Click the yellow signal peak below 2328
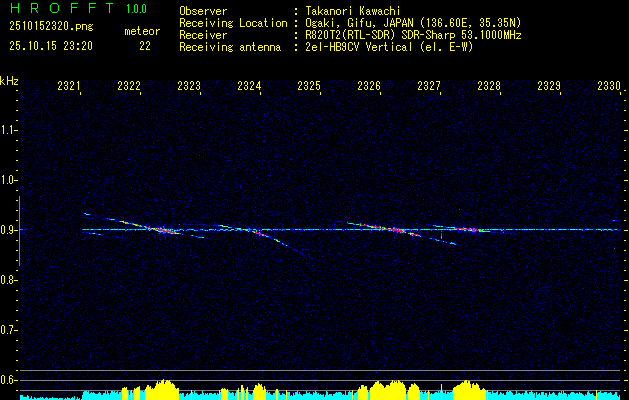629x400 pixels. tap(467, 391)
